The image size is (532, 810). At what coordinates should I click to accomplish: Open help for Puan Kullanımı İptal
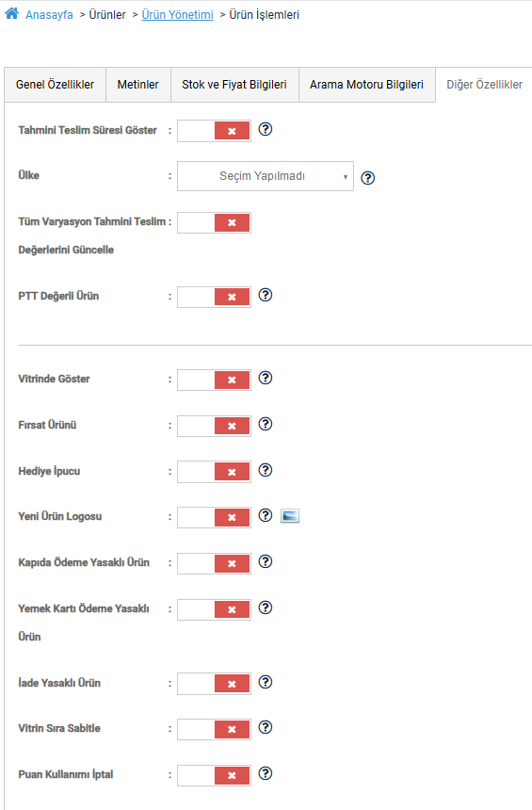coord(266,773)
